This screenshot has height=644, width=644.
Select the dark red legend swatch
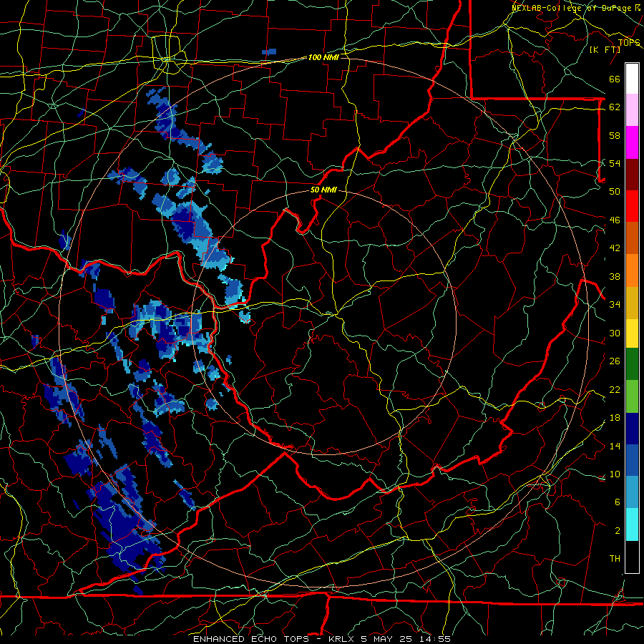pos(632,174)
